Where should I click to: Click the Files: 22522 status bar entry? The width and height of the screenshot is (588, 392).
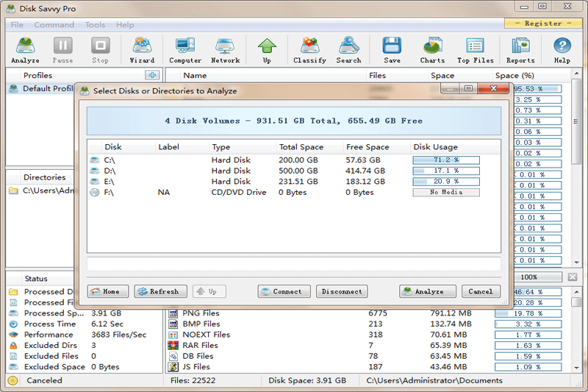[193, 380]
